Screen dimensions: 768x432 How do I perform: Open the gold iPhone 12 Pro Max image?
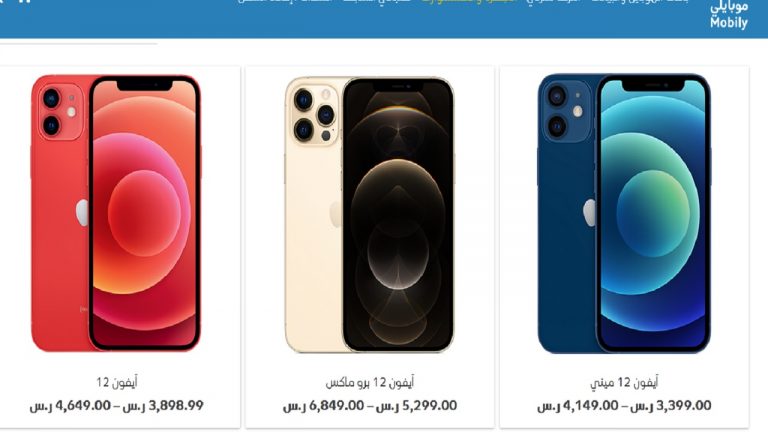[369, 215]
